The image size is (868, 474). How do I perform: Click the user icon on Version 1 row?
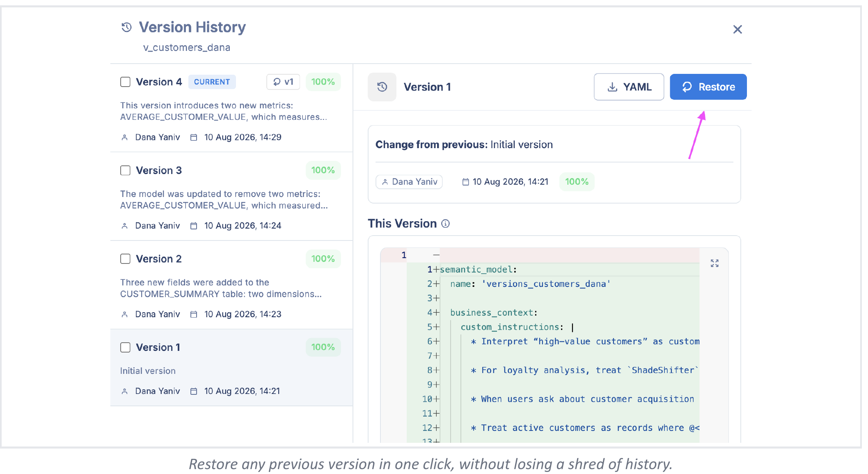[x=125, y=391]
